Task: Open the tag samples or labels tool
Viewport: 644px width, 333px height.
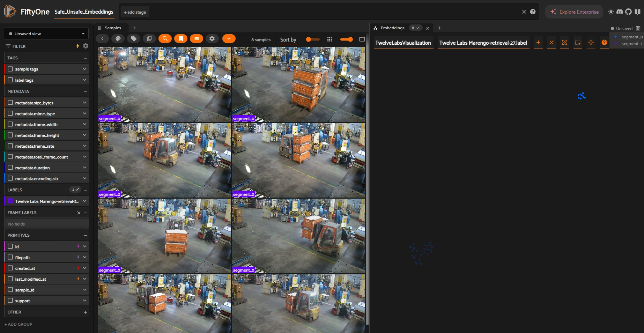Action: [x=134, y=39]
